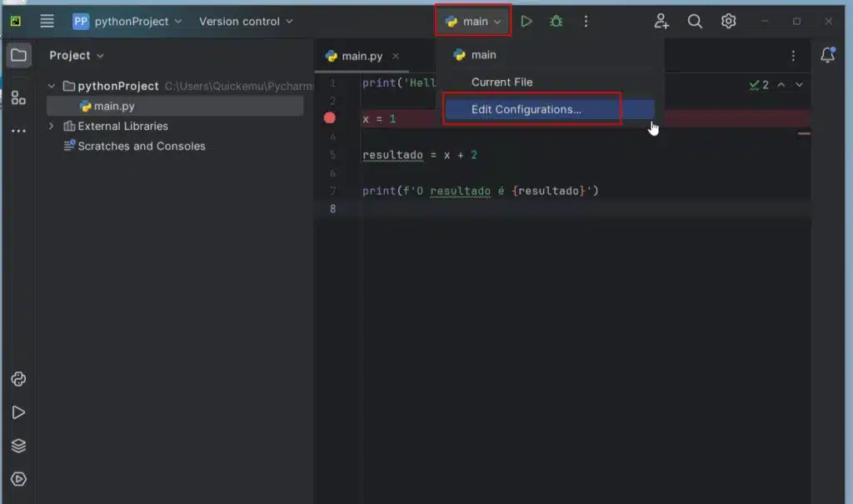Click the error stripe marker in scrollbar
Viewport: 853px width, 504px height.
tap(804, 133)
